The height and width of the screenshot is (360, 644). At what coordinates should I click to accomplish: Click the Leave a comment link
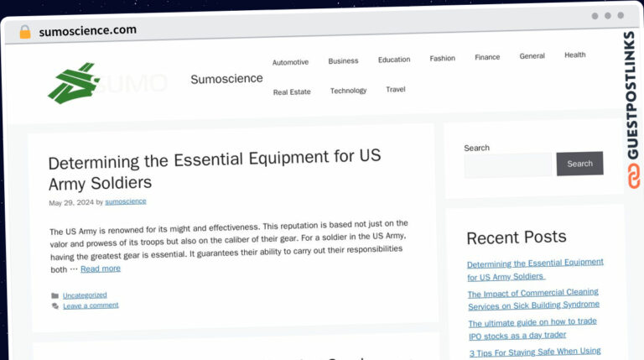pyautogui.click(x=91, y=305)
